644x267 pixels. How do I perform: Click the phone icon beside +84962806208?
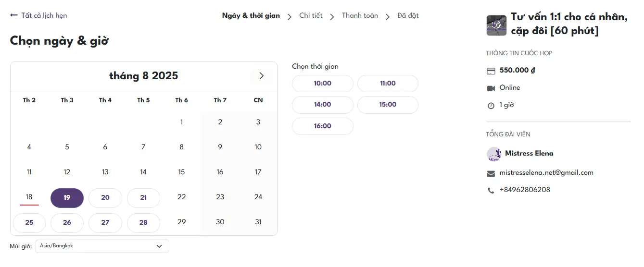491,191
